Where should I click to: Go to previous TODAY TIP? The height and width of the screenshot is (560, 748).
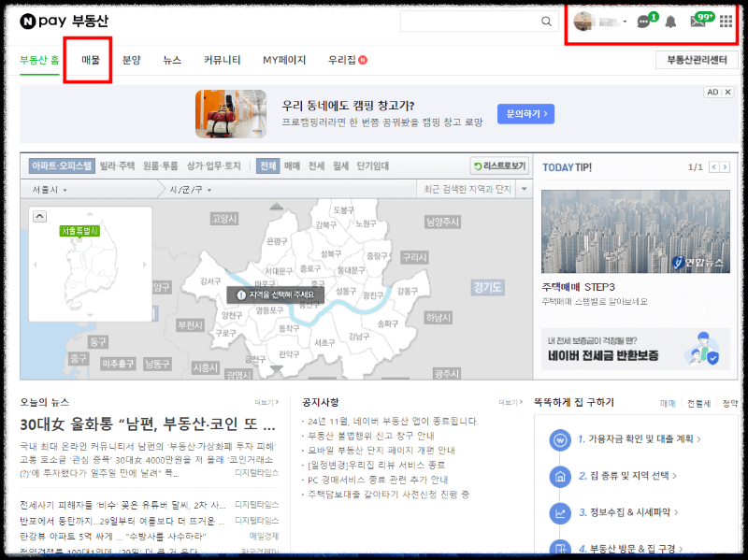pyautogui.click(x=714, y=167)
